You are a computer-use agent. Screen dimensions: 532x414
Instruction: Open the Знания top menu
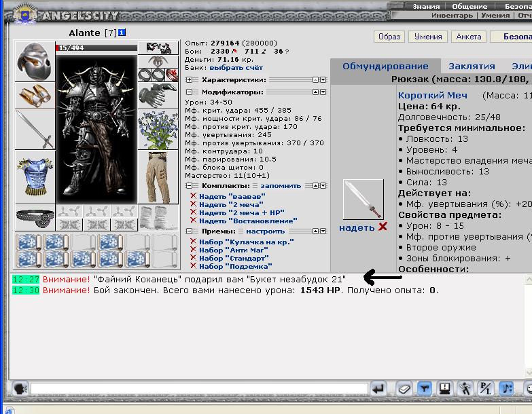coord(426,6)
